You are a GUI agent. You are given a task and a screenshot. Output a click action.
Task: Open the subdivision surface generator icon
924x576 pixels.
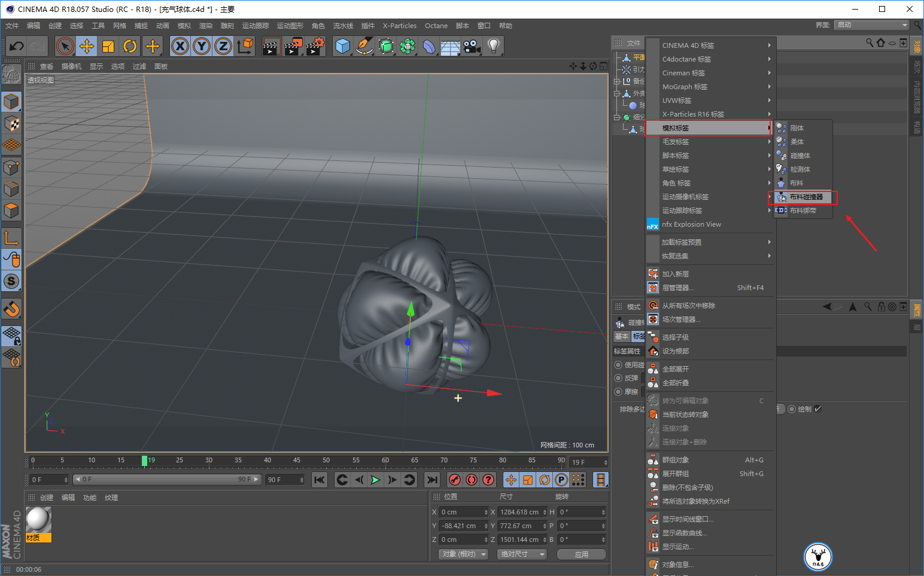coord(386,46)
